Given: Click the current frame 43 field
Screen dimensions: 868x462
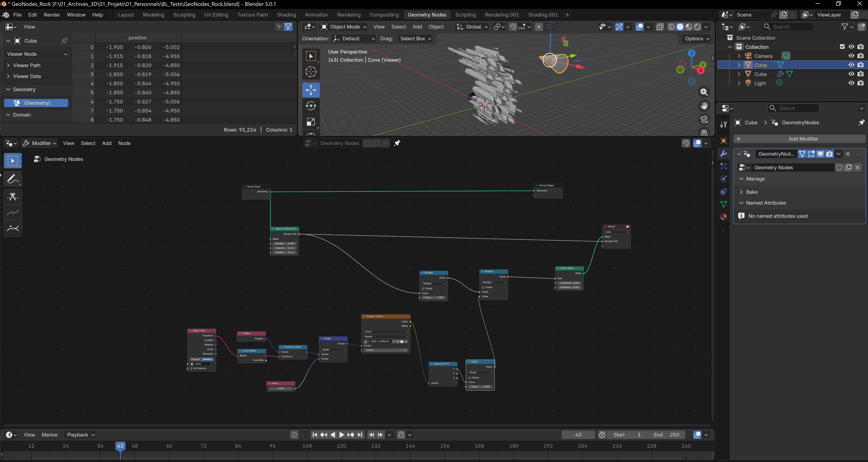Looking at the screenshot, I should 578,435.
